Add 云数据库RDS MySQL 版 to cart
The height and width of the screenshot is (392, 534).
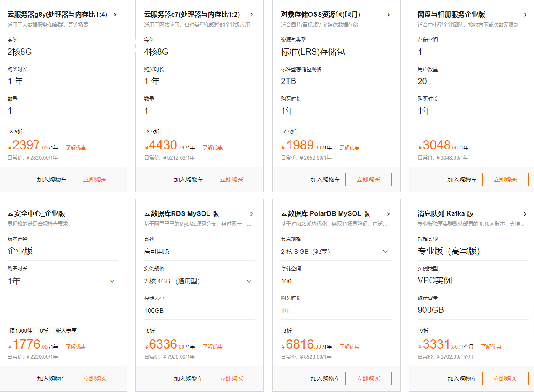[x=189, y=379]
